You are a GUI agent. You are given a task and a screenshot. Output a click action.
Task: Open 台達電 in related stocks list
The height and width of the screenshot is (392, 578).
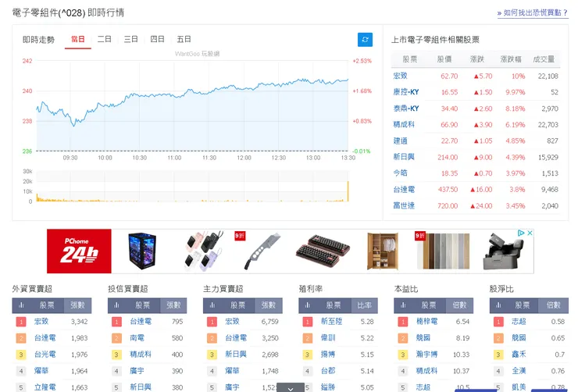404,190
